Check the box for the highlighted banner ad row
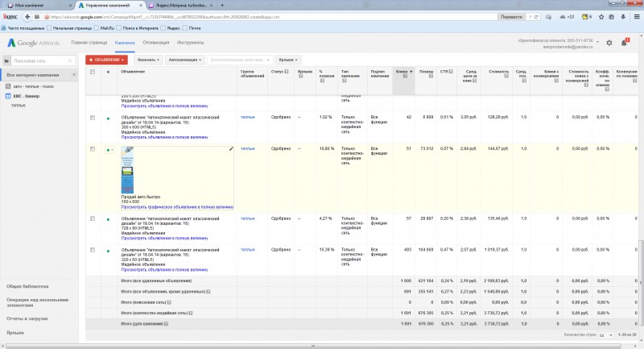This screenshot has width=644, height=349. click(92, 150)
